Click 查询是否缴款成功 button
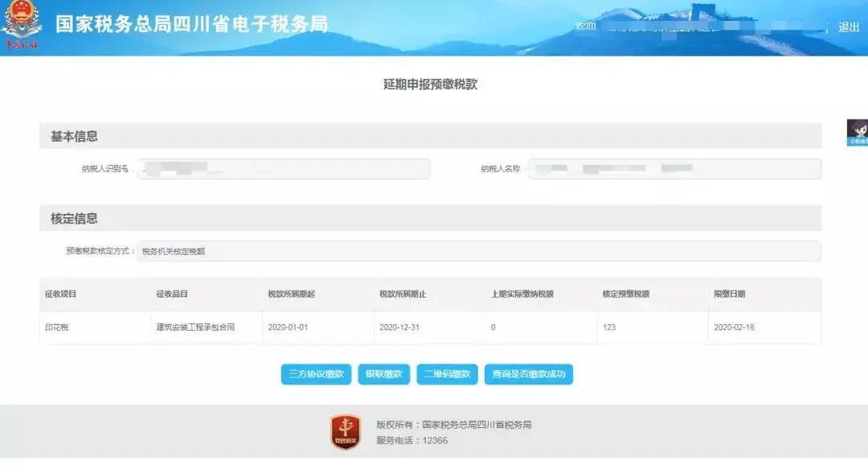 click(530, 374)
